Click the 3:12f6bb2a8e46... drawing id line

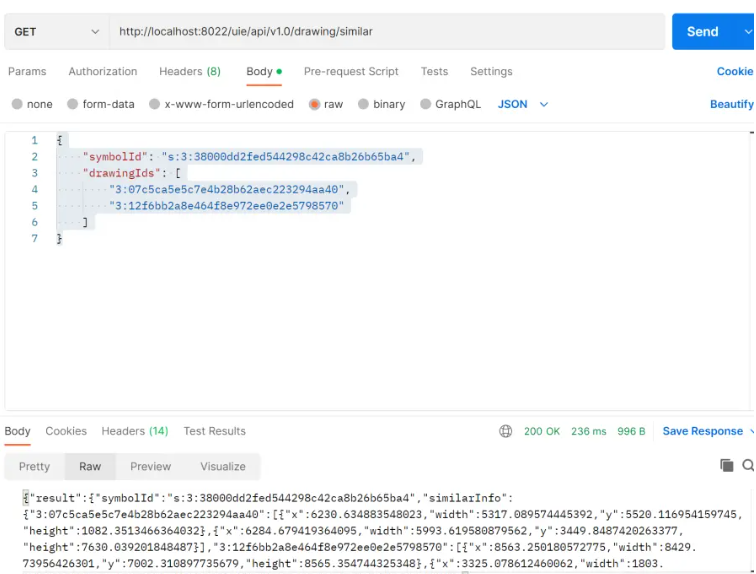pyautogui.click(x=226, y=206)
